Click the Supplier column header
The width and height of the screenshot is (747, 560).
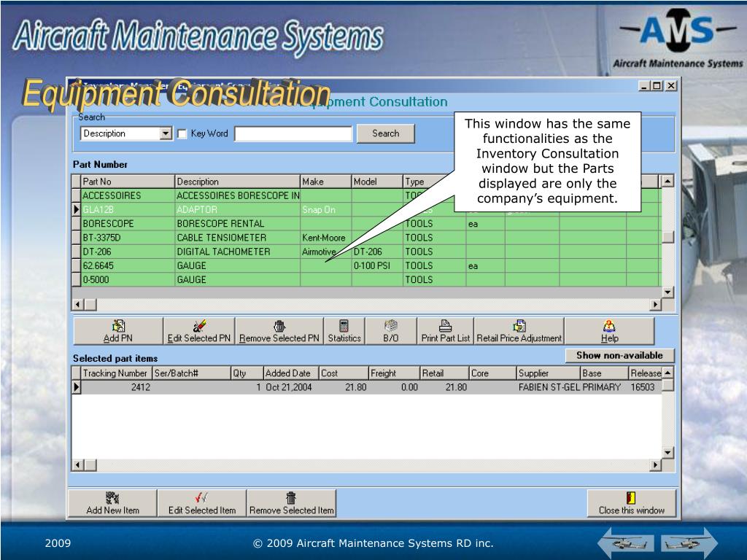click(x=549, y=373)
